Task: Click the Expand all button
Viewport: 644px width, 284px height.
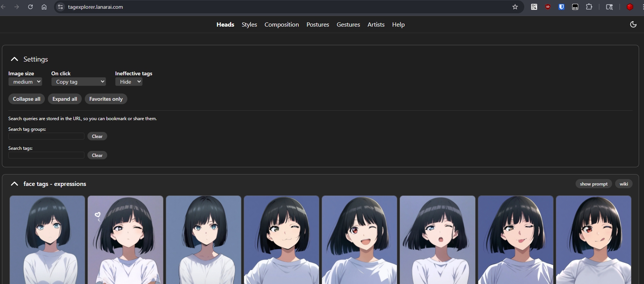Action: (x=65, y=99)
